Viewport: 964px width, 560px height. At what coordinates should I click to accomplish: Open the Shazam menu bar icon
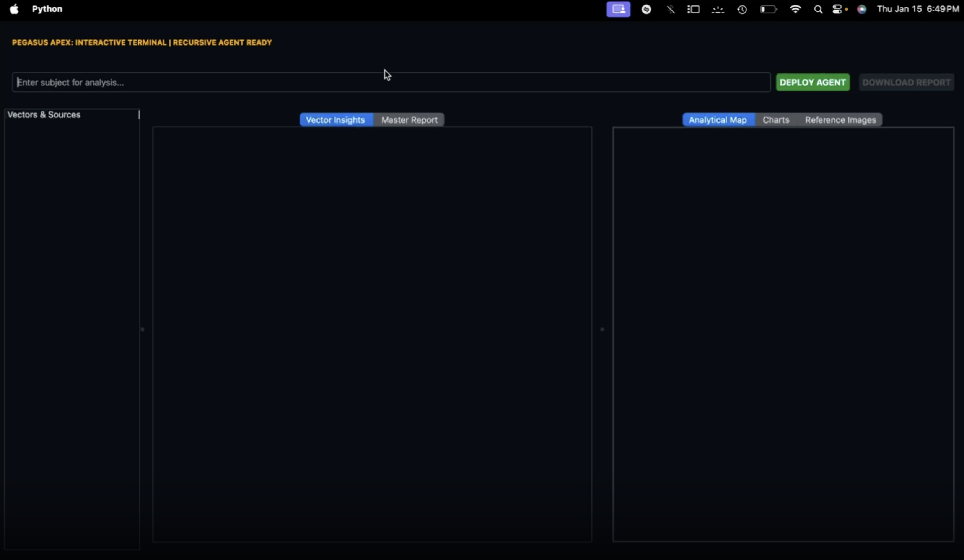(x=646, y=9)
